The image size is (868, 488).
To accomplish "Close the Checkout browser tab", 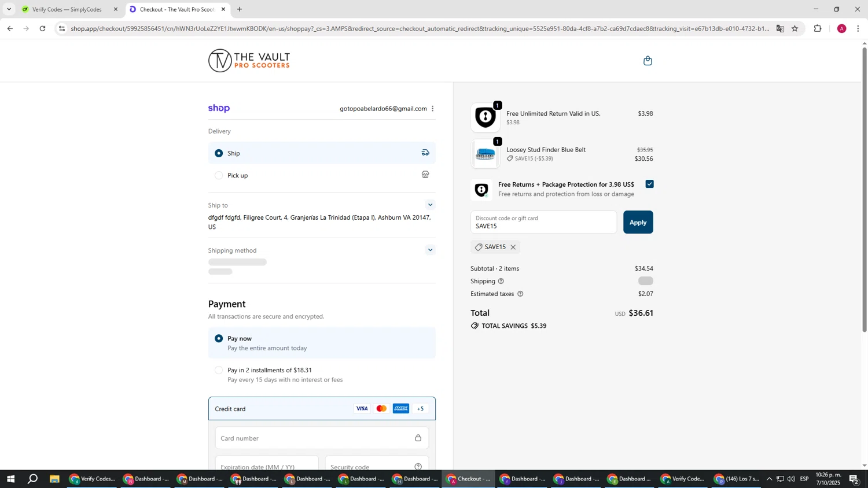I will (223, 9).
